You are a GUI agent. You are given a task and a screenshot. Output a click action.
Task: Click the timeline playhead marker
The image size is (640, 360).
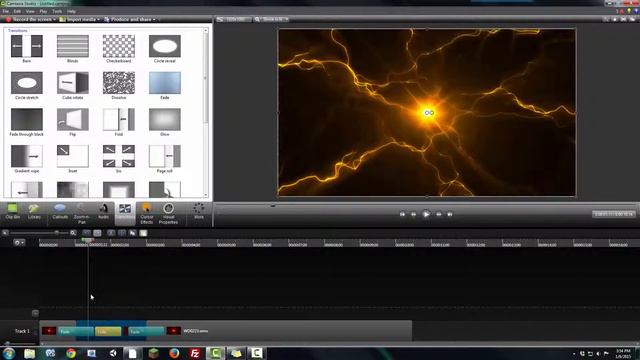click(88, 240)
